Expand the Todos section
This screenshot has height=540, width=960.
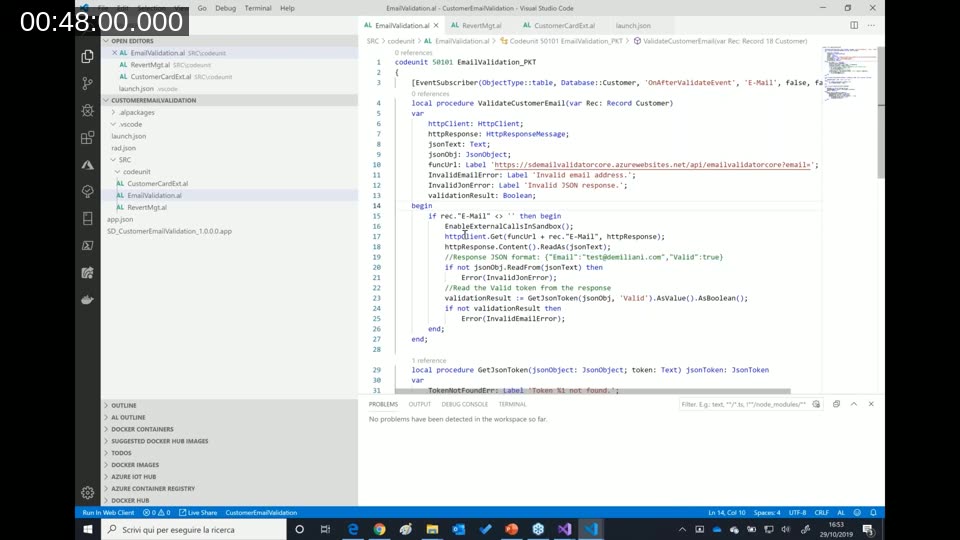(121, 453)
